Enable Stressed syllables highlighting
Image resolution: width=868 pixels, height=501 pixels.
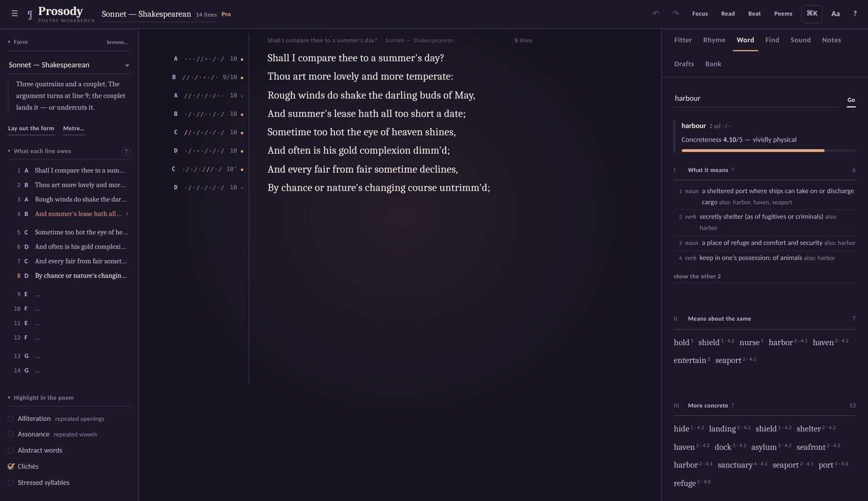coord(11,483)
